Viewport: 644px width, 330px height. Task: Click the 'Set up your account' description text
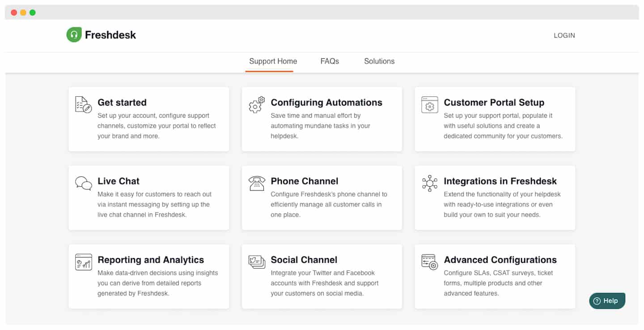(x=157, y=126)
